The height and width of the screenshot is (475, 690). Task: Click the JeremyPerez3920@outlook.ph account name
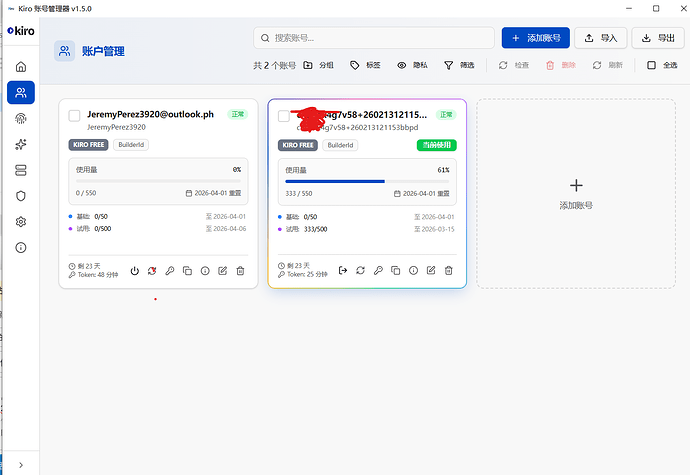coord(150,114)
